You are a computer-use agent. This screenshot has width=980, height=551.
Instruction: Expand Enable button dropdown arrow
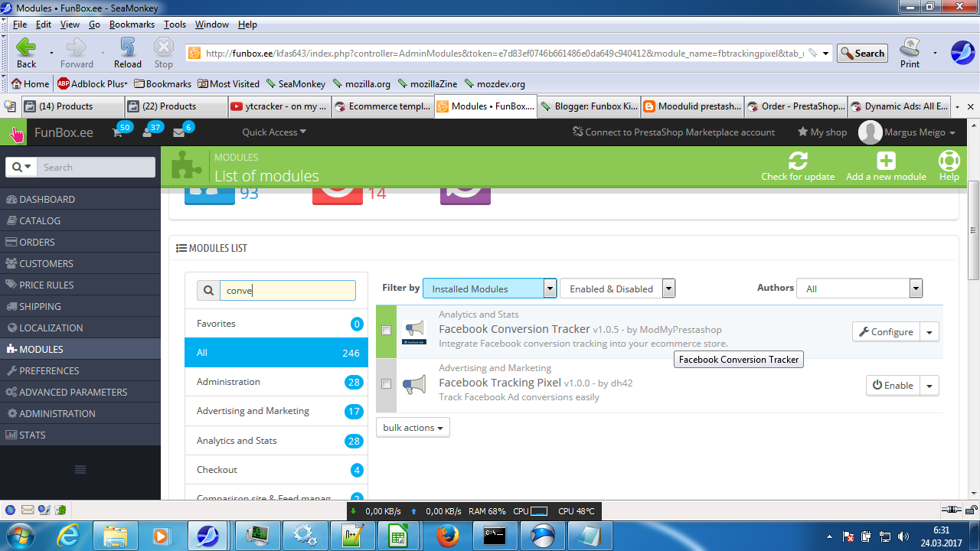929,386
